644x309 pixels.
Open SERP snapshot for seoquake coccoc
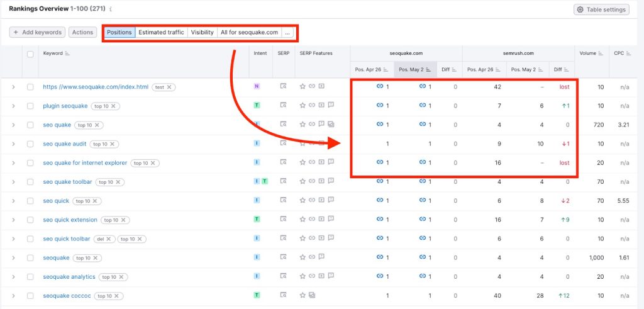coord(283,295)
